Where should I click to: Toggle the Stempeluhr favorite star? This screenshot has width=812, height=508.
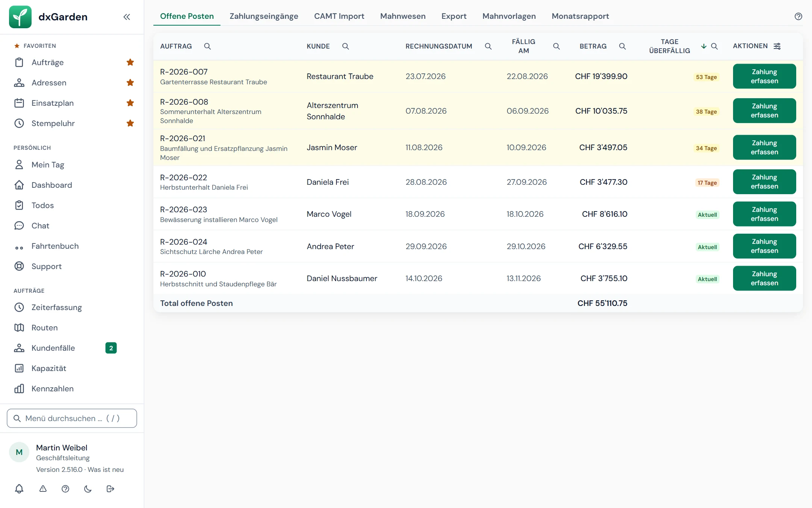(x=130, y=123)
